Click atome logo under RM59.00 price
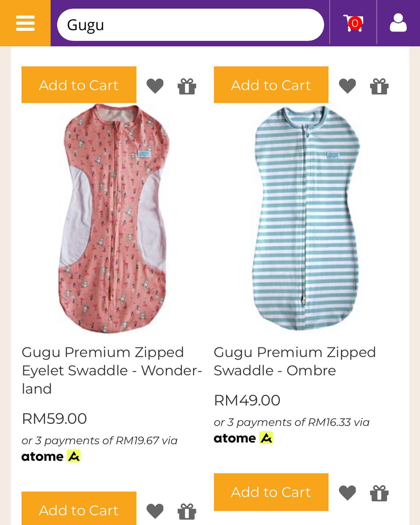Viewport: 420px width, 525px height. tap(51, 456)
